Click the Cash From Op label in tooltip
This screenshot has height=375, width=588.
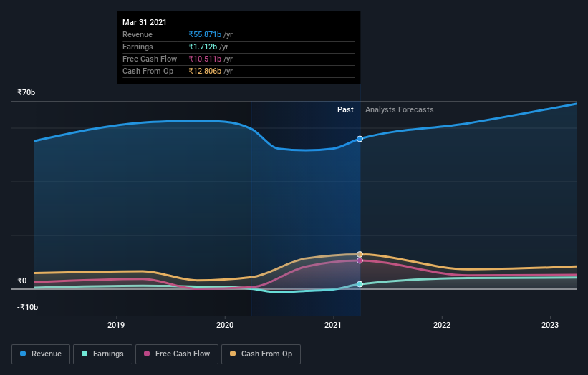click(x=148, y=71)
